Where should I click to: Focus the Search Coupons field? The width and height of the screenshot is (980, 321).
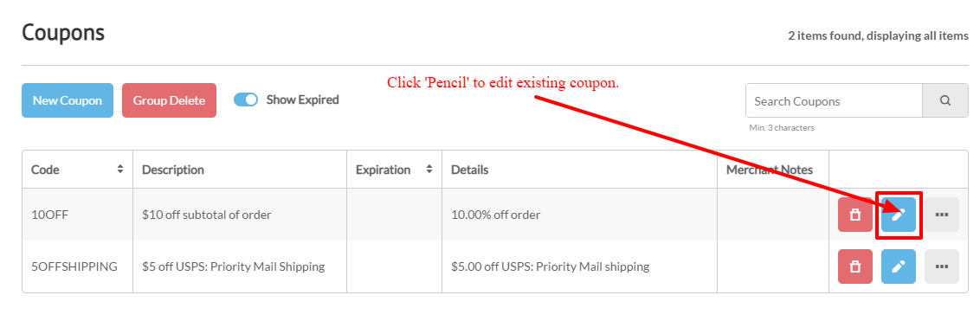click(834, 100)
